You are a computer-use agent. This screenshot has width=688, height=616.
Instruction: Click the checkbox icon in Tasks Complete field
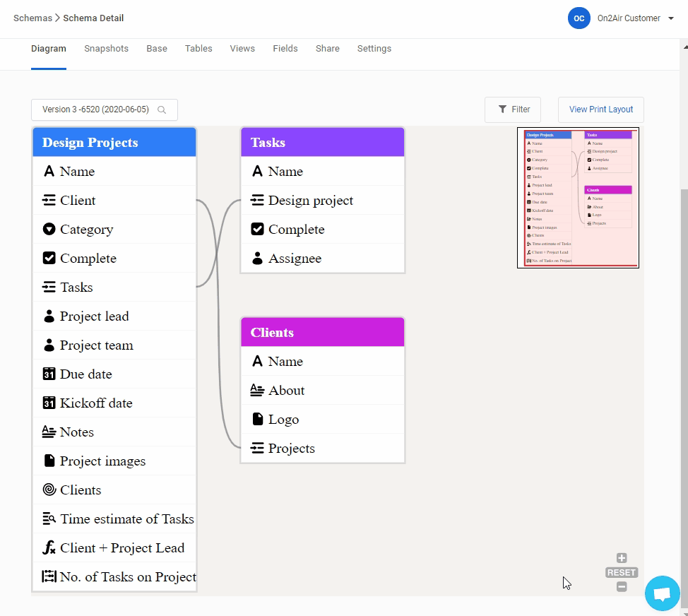(258, 230)
